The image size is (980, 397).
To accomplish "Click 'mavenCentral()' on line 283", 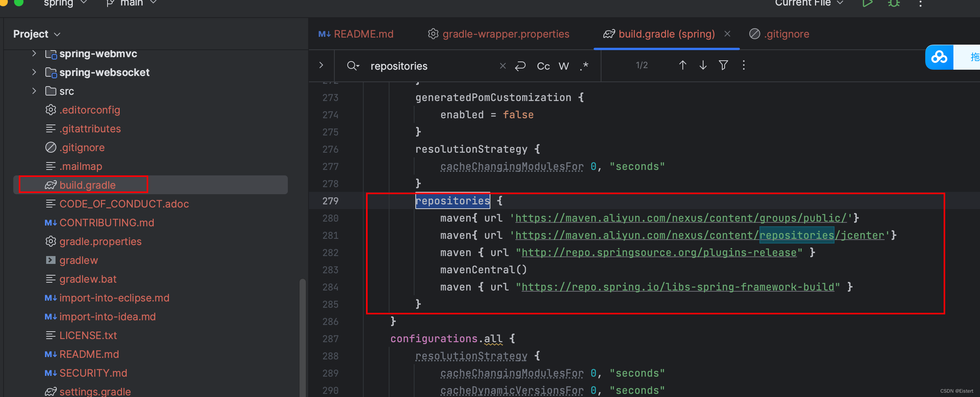I will 484,270.
